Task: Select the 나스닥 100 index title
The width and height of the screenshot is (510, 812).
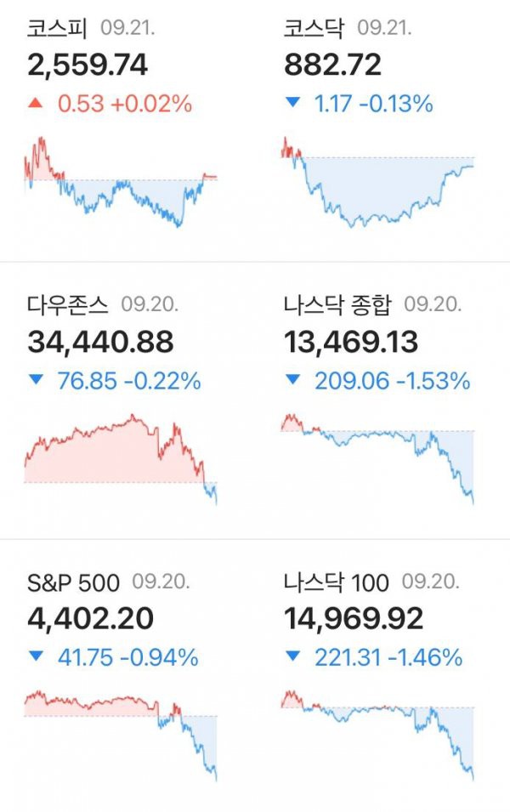Action: (336, 582)
